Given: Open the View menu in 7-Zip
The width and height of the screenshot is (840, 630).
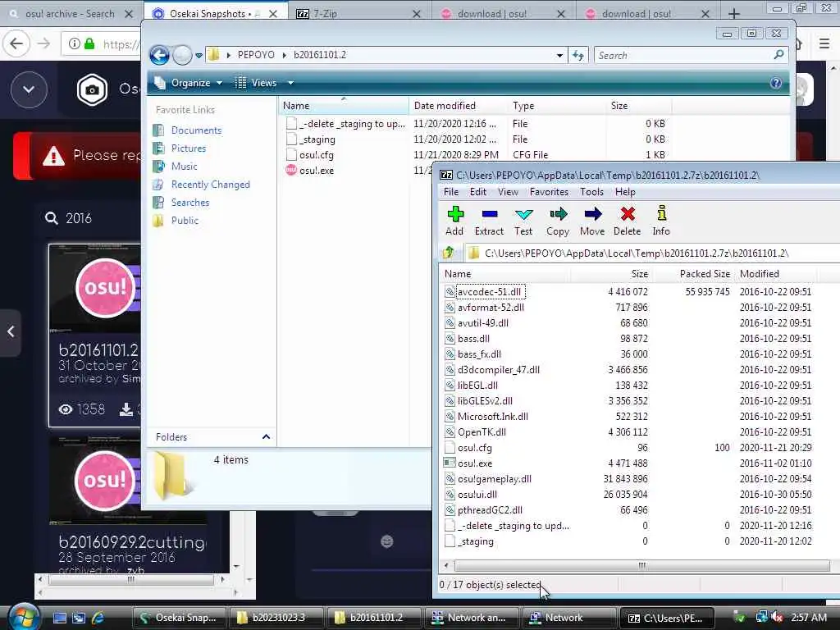Looking at the screenshot, I should click(x=508, y=192).
